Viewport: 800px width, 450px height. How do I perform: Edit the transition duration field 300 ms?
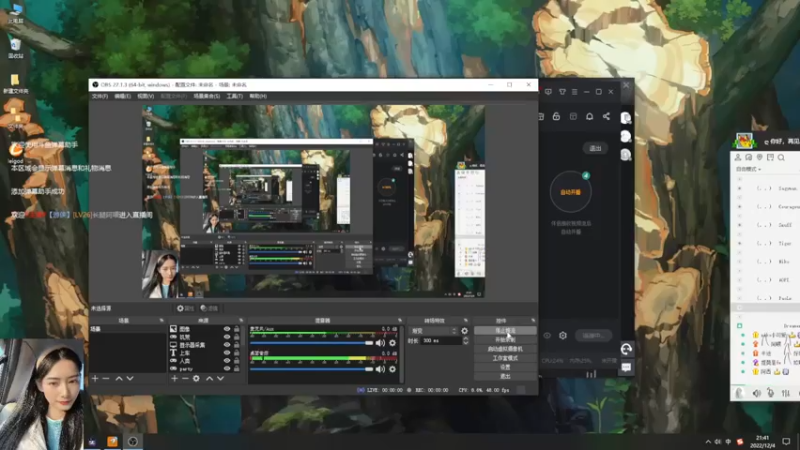(440, 340)
